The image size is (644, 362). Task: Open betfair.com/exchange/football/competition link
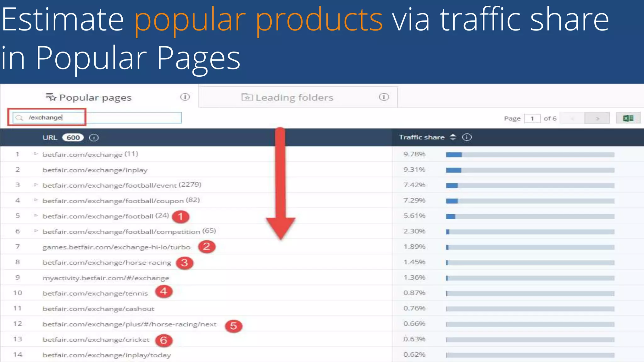[121, 232]
